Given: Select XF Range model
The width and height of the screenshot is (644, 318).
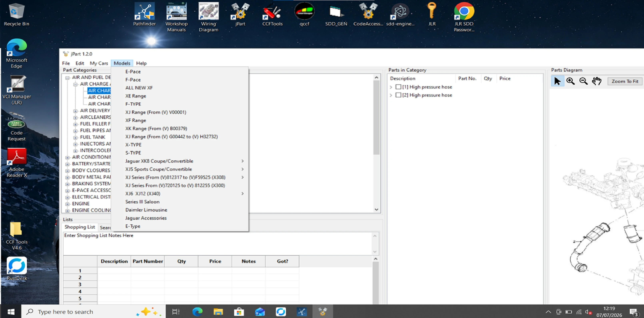Looking at the screenshot, I should point(180,120).
